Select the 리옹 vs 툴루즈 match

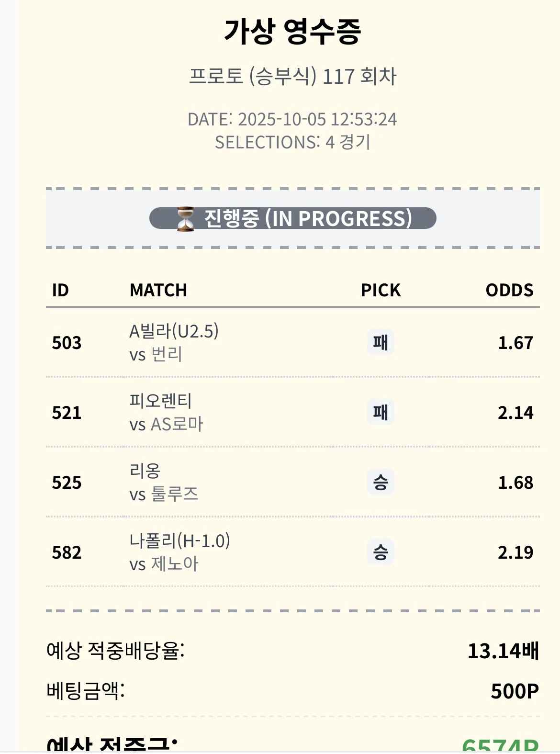click(x=164, y=482)
